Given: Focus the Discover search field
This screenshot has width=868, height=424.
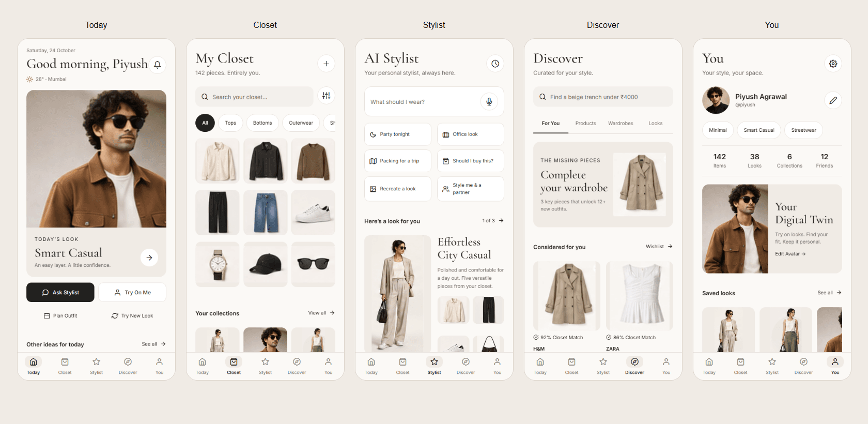Looking at the screenshot, I should coord(603,97).
